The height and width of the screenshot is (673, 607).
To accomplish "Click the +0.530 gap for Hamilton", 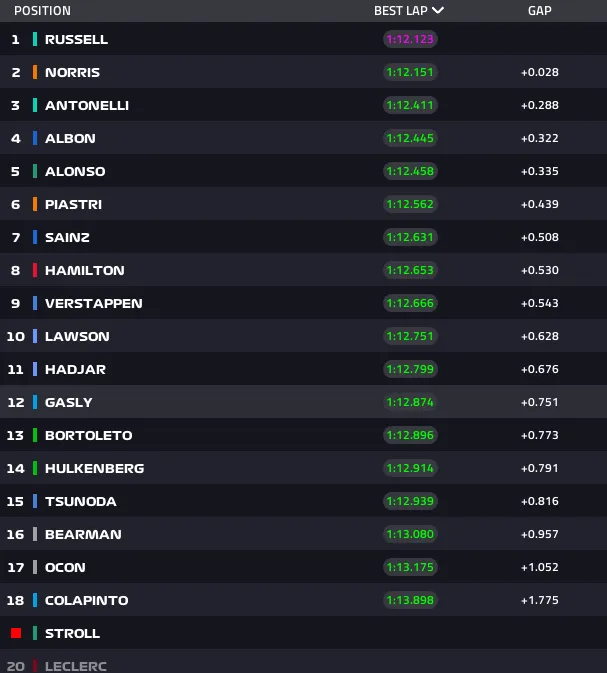I will 540,270.
